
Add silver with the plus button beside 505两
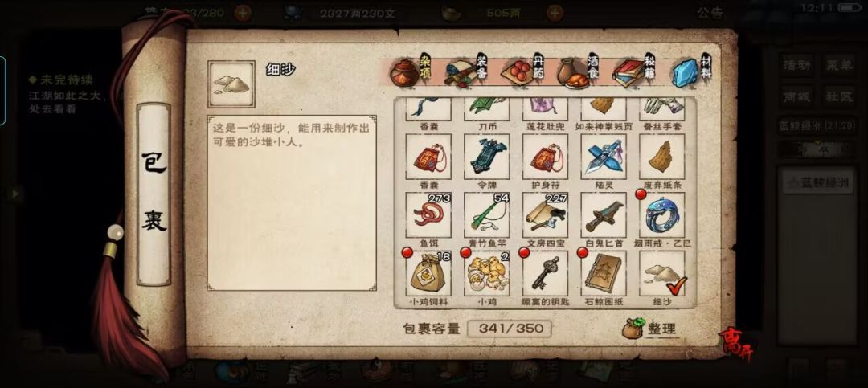[x=555, y=12]
